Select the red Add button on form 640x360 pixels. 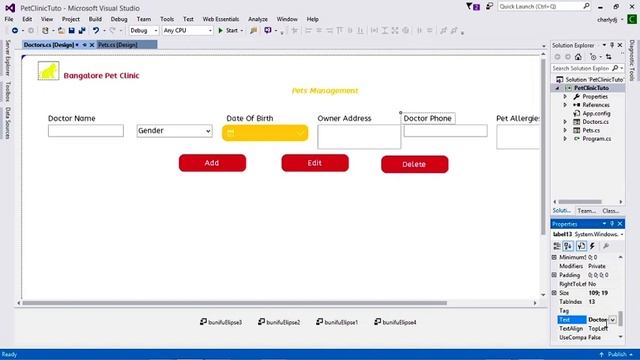212,163
